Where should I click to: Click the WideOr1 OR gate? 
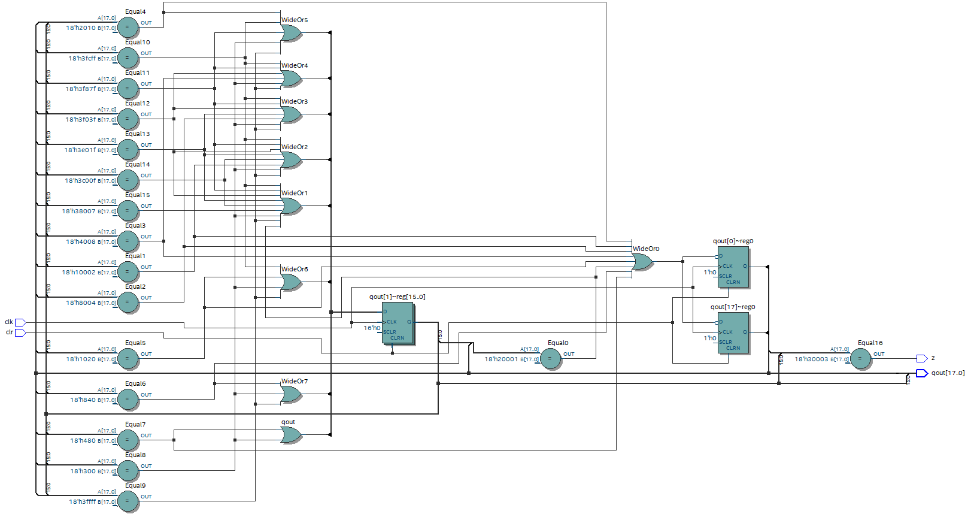[291, 206]
